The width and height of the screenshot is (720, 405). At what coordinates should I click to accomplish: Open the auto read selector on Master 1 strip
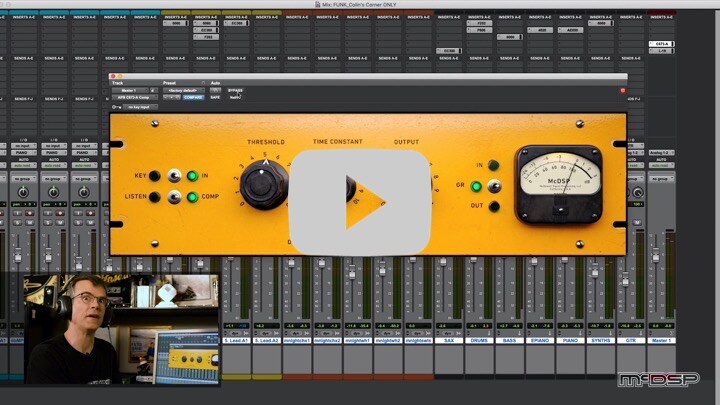661,165
